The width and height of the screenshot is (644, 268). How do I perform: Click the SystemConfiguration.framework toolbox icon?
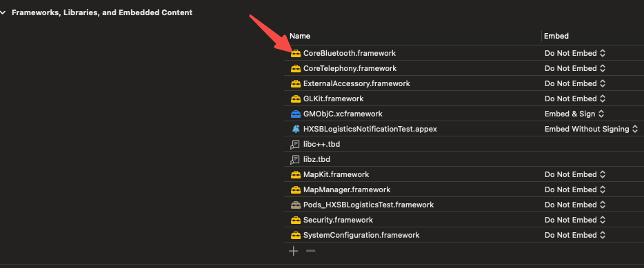pyautogui.click(x=296, y=236)
